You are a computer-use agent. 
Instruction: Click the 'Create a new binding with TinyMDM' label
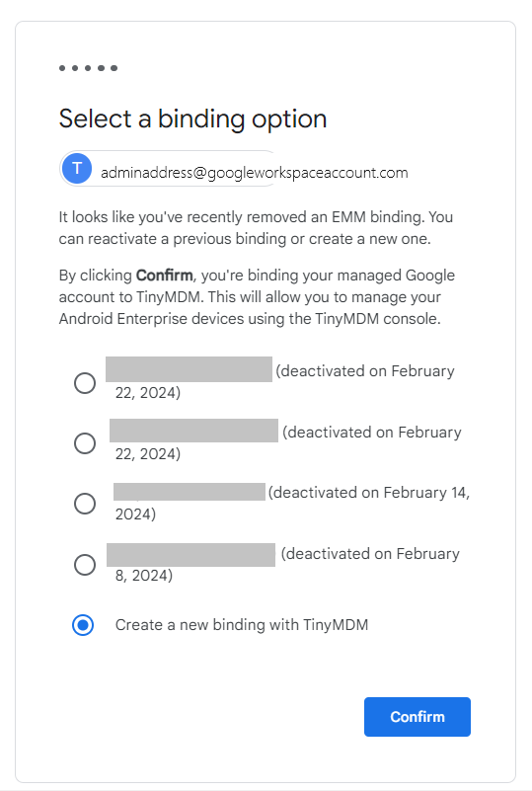click(242, 625)
